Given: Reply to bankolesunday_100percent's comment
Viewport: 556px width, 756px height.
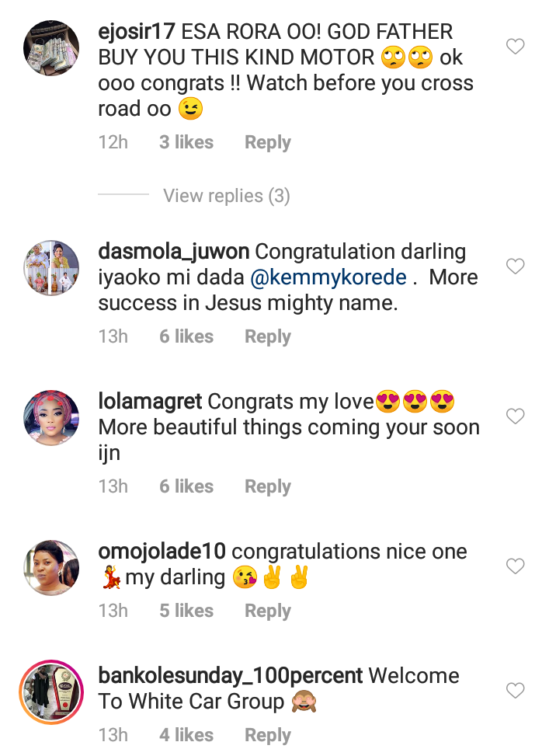Looking at the screenshot, I should click(267, 734).
